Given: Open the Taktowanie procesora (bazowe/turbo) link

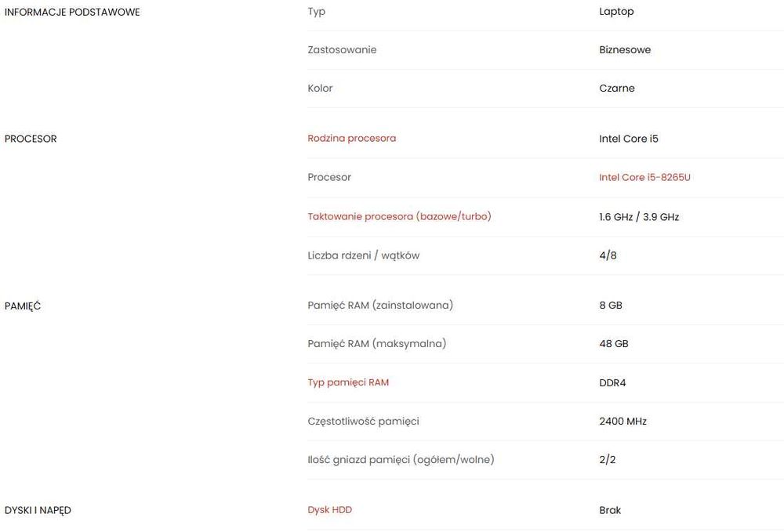Looking at the screenshot, I should click(x=400, y=216).
